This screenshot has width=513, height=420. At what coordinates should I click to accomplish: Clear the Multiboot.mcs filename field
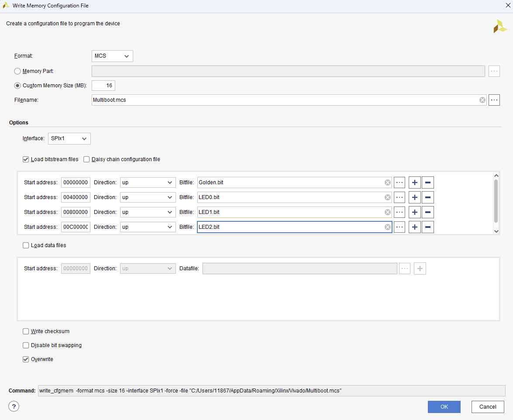[482, 100]
